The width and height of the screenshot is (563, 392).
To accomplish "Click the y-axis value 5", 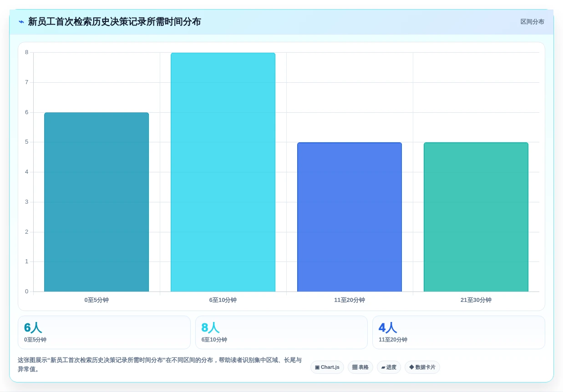I will [x=26, y=142].
